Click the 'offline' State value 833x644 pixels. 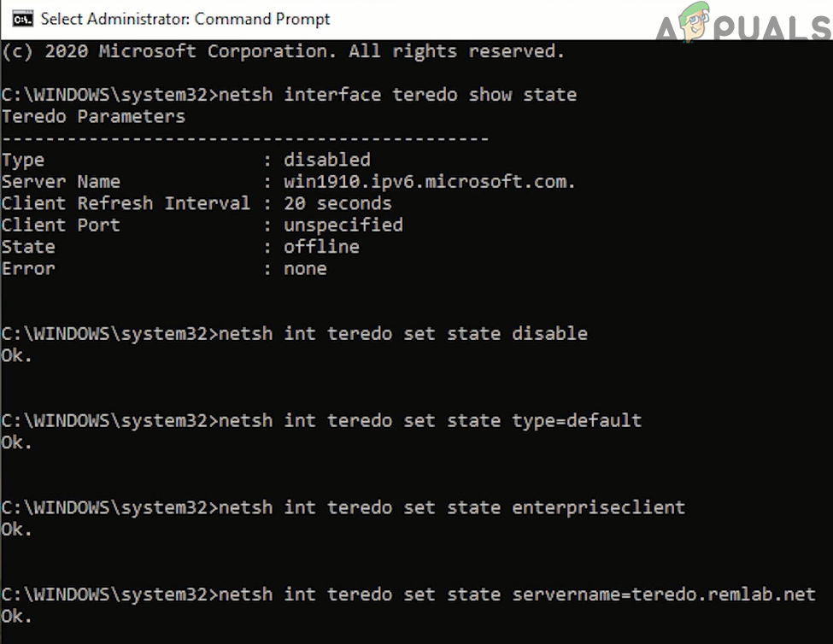[321, 247]
